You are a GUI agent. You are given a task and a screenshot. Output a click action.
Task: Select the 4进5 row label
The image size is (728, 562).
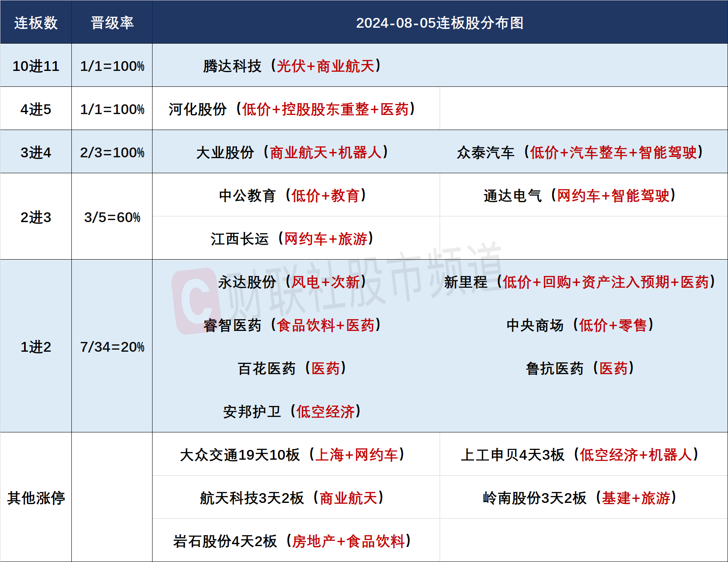(x=36, y=109)
